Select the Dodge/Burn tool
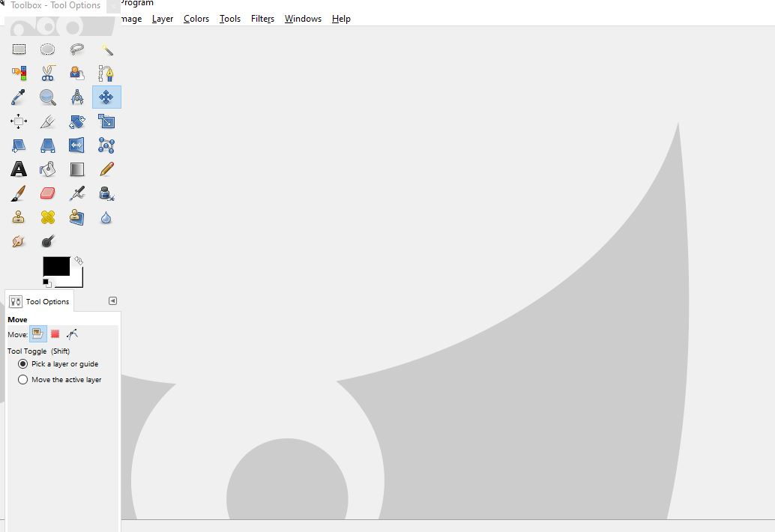 (47, 241)
